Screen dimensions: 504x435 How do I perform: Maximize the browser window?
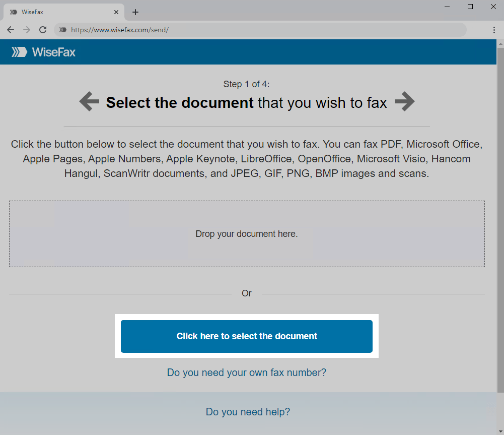pos(470,7)
